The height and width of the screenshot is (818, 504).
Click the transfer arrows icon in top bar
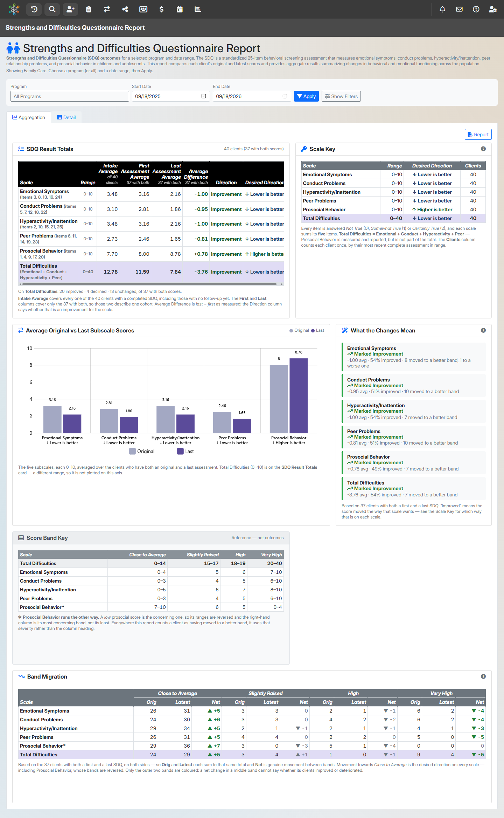pos(107,9)
